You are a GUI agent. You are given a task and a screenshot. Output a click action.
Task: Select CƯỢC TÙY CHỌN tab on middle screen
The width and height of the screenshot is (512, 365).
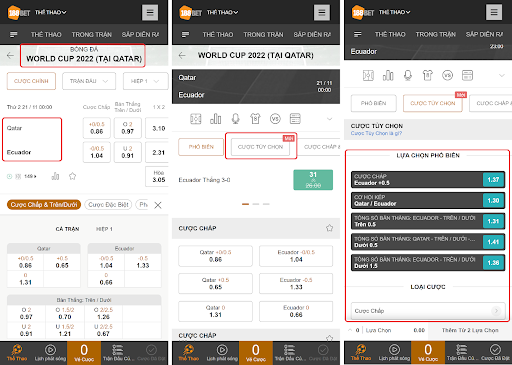pyautogui.click(x=260, y=147)
